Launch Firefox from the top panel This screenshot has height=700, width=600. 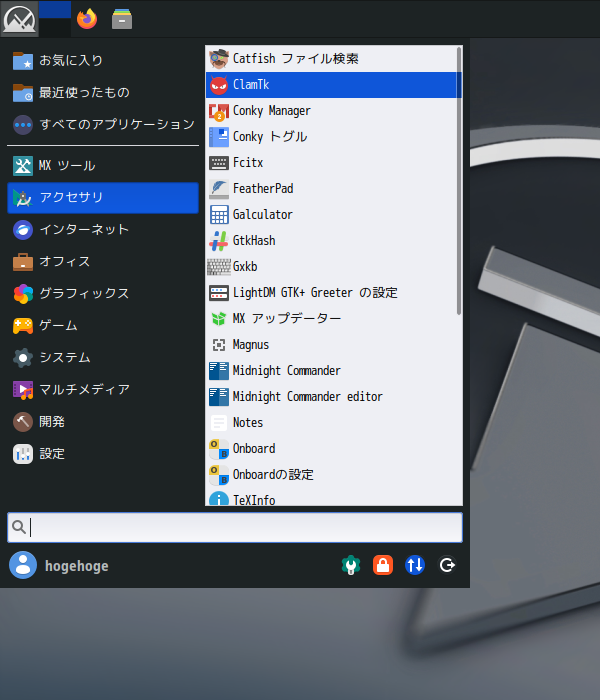(x=87, y=19)
